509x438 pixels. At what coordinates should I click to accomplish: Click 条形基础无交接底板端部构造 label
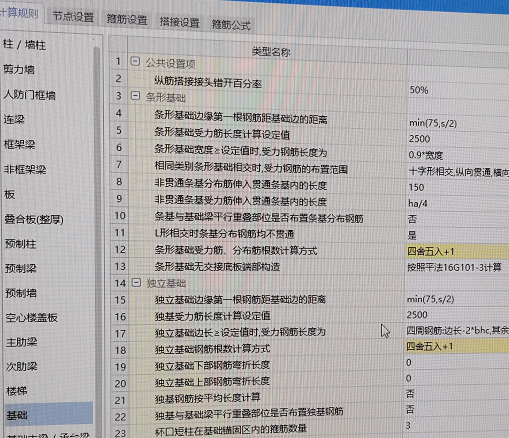[217, 266]
